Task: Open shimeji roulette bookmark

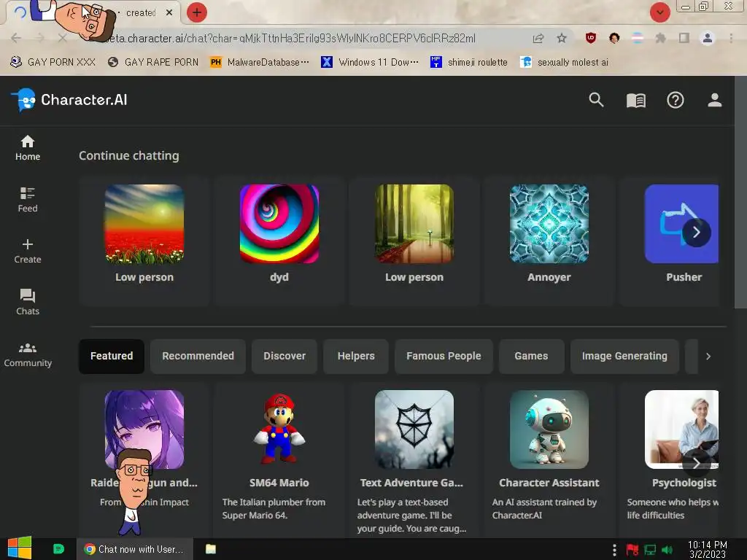Action: pyautogui.click(x=469, y=62)
